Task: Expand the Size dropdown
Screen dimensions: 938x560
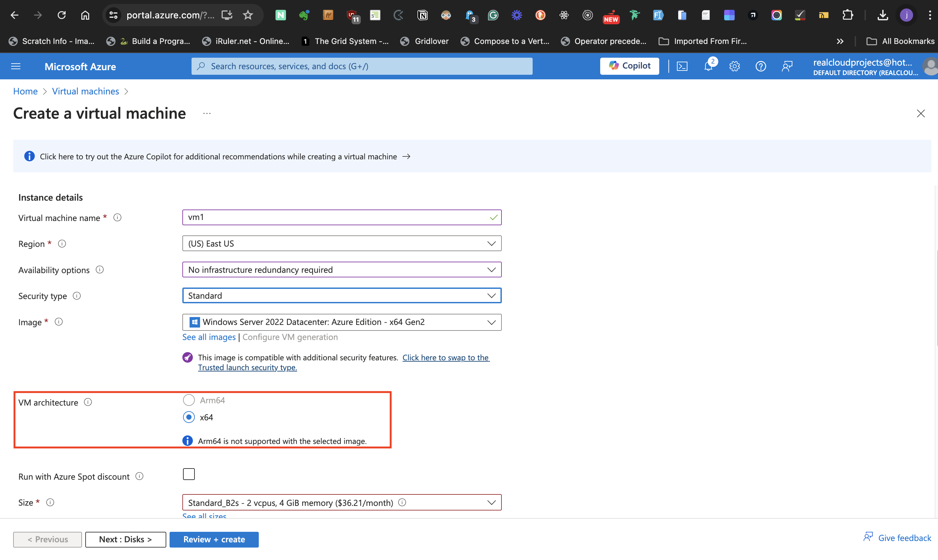Action: (341, 502)
